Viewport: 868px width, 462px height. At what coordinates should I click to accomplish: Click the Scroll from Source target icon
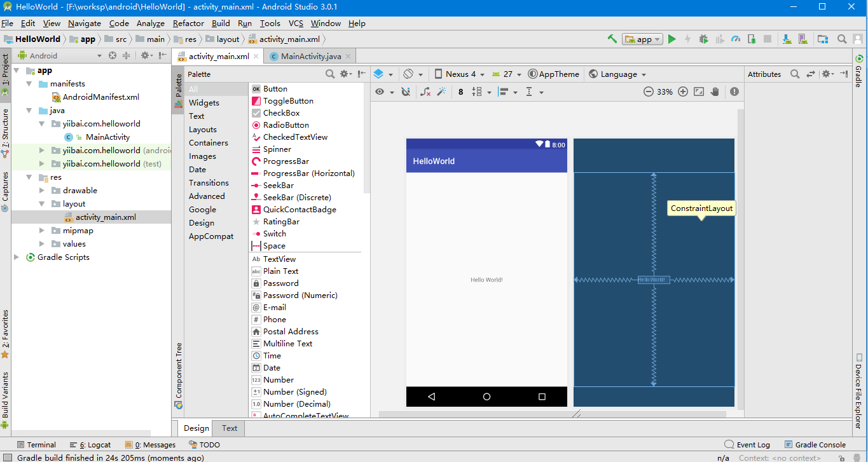[x=113, y=55]
